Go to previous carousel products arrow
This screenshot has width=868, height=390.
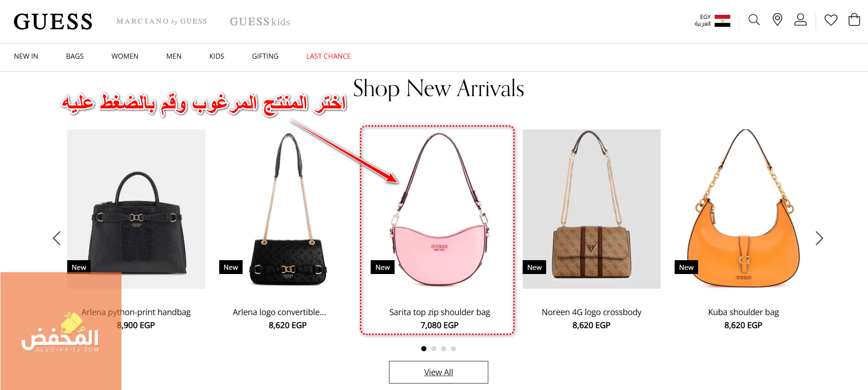pyautogui.click(x=57, y=238)
